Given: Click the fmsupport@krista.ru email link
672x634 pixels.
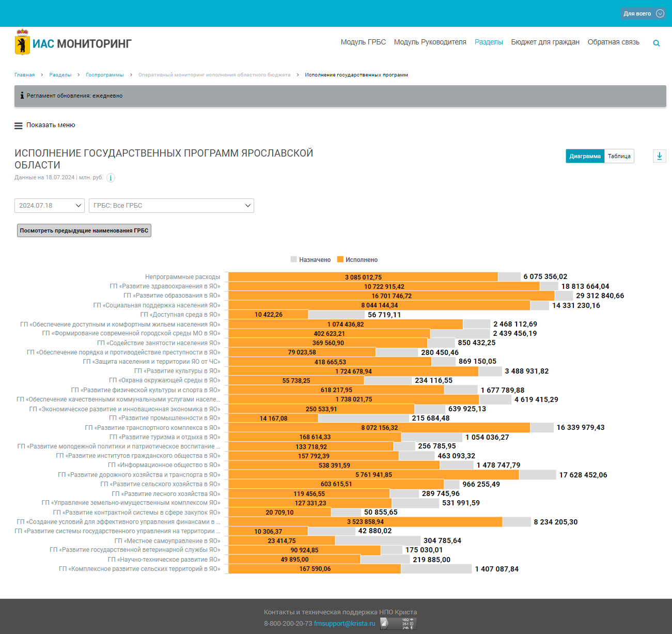Looking at the screenshot, I should coord(345,624).
